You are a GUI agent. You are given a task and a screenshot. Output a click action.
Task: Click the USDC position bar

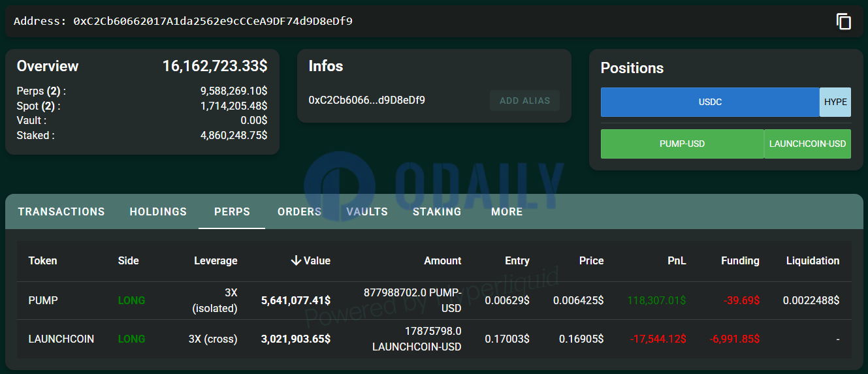point(710,102)
